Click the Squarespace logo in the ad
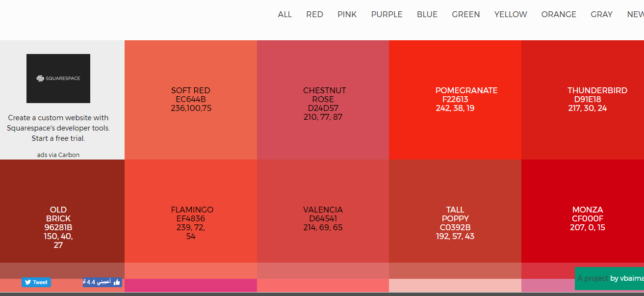This screenshot has width=644, height=296. click(58, 78)
